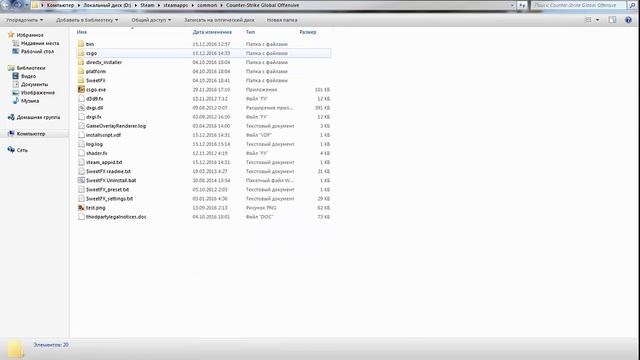Toggle the preview pane icon
This screenshot has width=640, height=360.
tap(612, 20)
